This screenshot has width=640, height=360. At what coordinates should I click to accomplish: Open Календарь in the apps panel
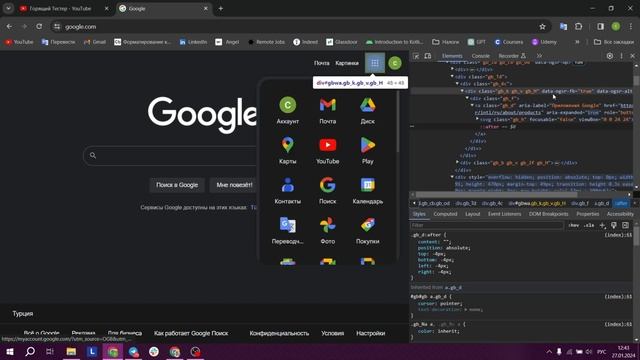click(x=368, y=190)
